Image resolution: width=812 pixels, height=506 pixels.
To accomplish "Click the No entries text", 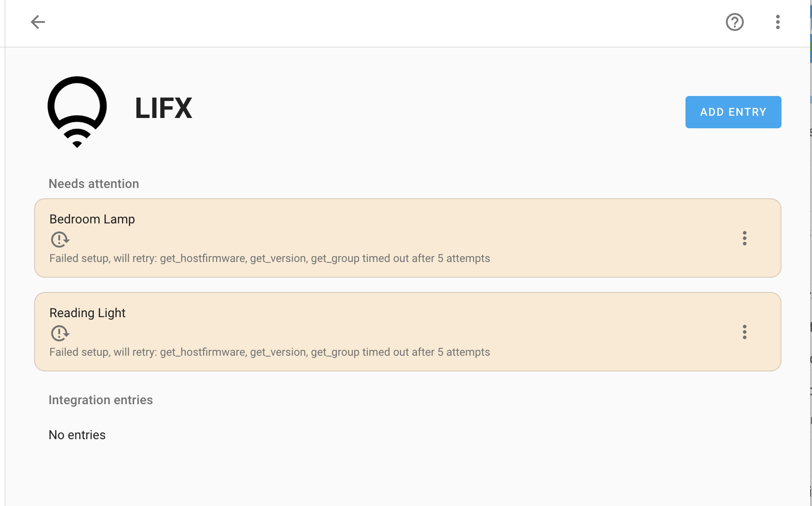I will pos(77,435).
